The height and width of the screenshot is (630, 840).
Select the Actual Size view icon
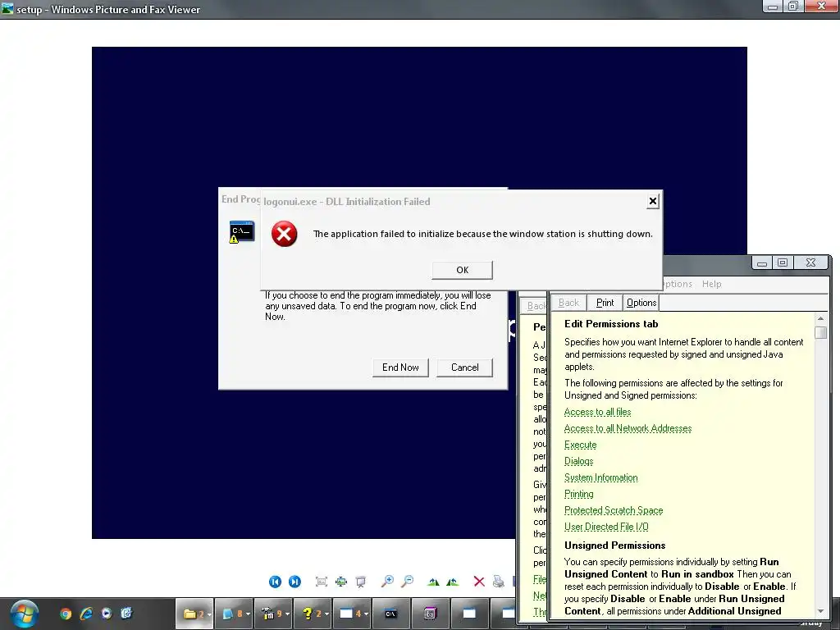(x=341, y=582)
